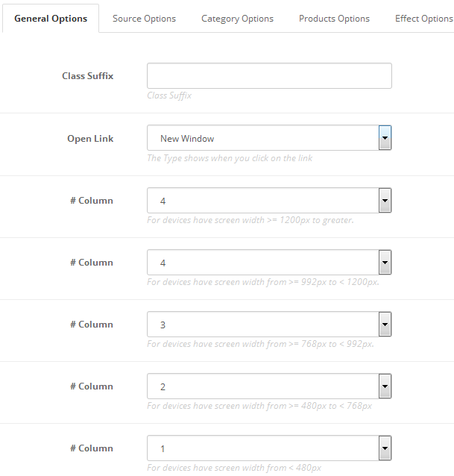
Task: Focus the Class Suffix text field
Action: tap(269, 76)
